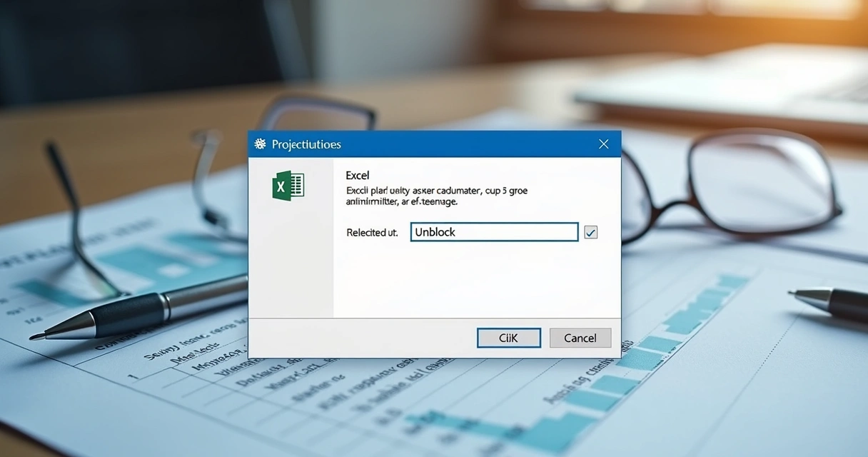Click the 'Projectiutioes' window title text
This screenshot has width=868, height=457.
[x=306, y=144]
